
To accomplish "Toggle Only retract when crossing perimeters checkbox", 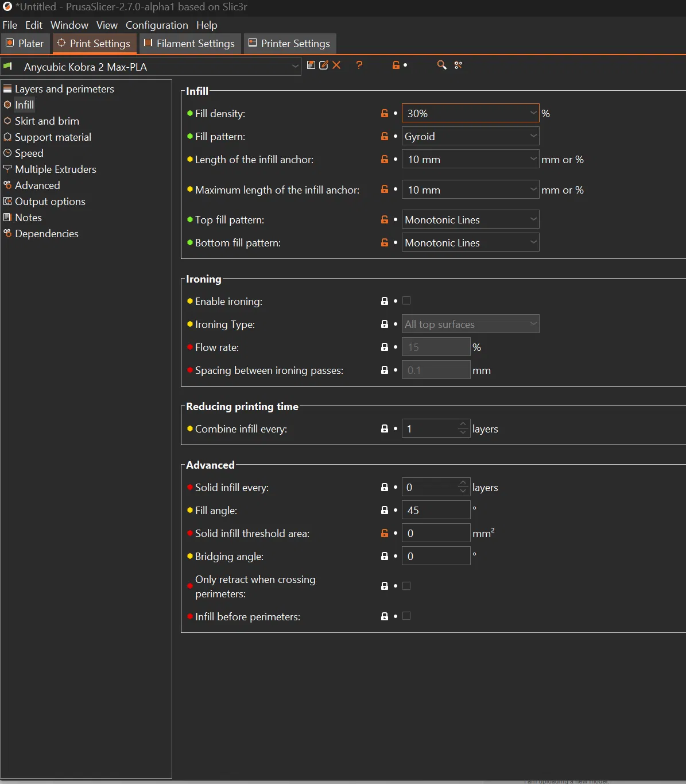I will pyautogui.click(x=406, y=586).
